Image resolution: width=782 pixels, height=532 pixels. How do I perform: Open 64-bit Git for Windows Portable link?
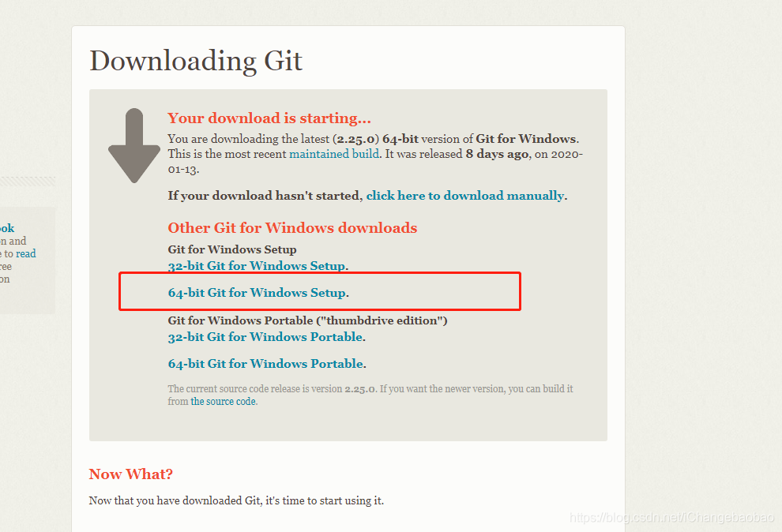265,364
